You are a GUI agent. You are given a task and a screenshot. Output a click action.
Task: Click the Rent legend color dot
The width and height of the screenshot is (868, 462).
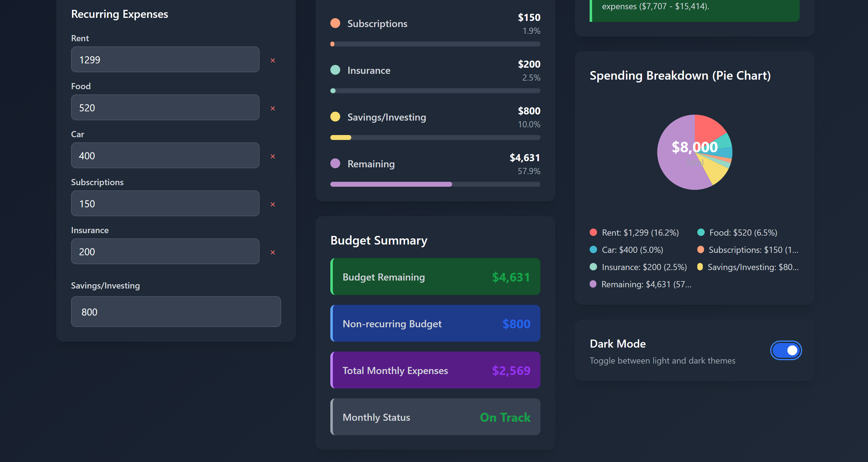click(593, 233)
